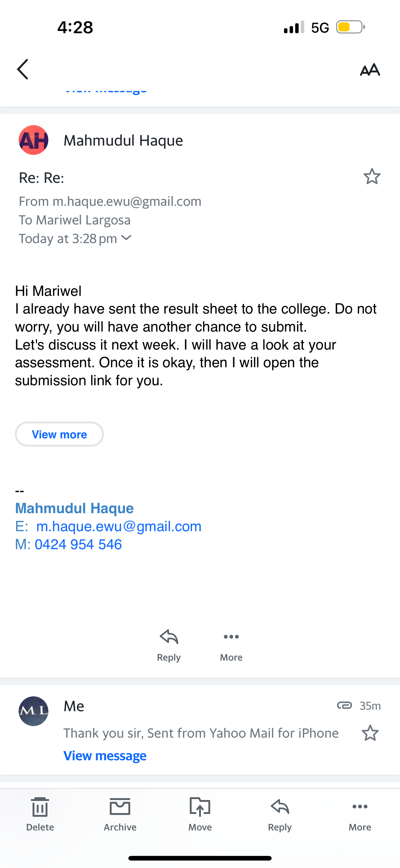
Task: Tap the phone number 0424 954 546
Action: pos(78,544)
